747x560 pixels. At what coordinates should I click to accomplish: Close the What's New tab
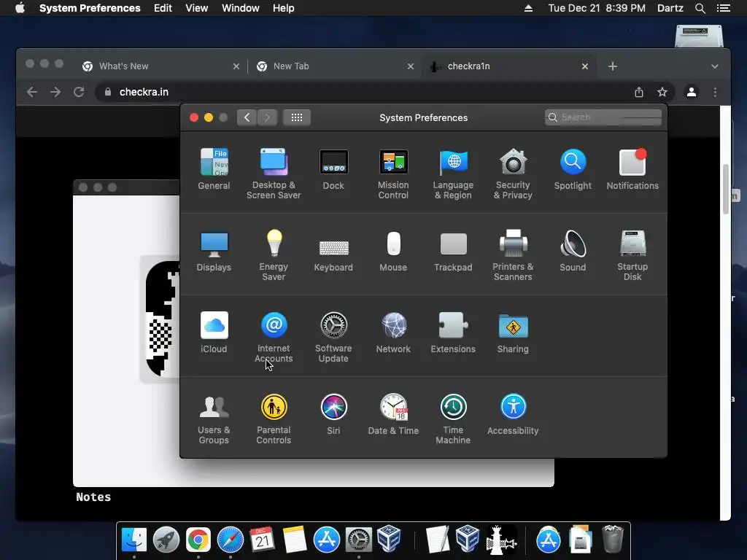tap(236, 66)
